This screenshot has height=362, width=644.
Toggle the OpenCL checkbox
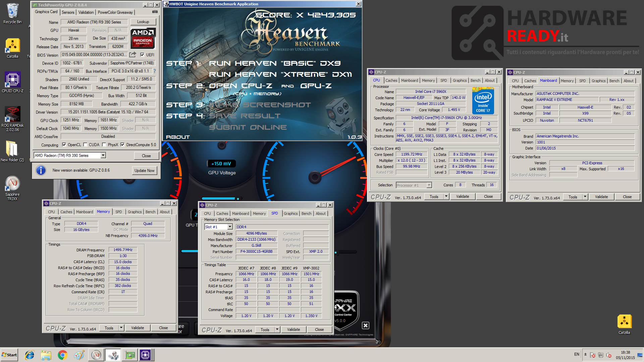click(x=64, y=145)
